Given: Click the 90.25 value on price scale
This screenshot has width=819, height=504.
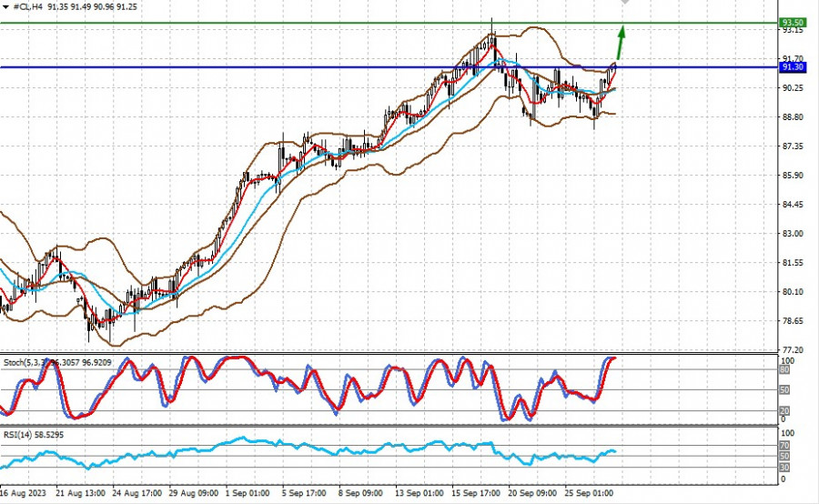Looking at the screenshot, I should click(793, 87).
